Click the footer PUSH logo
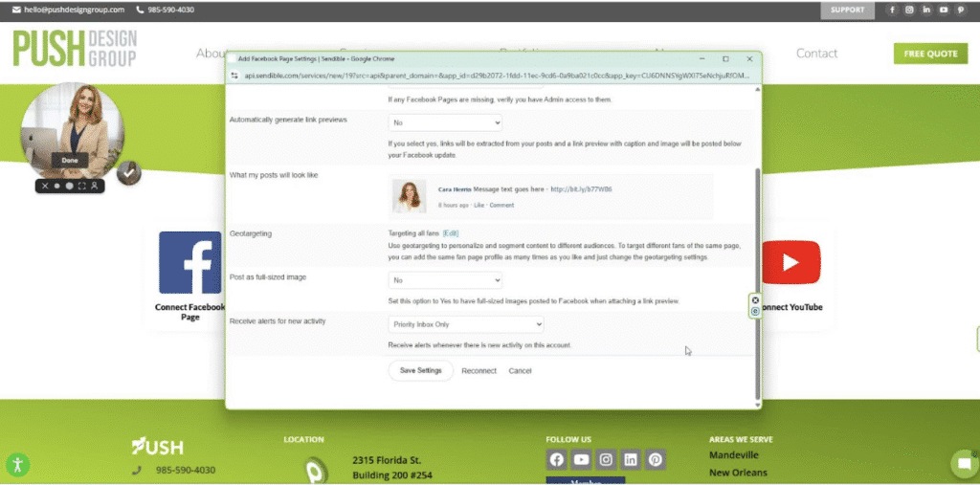This screenshot has width=980, height=485. tap(158, 446)
